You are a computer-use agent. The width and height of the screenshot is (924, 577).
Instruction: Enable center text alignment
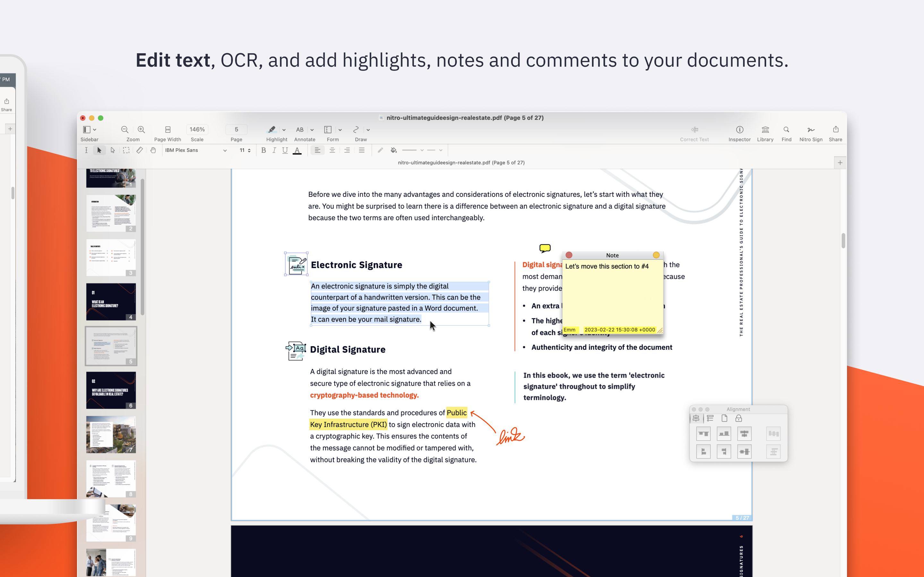[332, 150]
